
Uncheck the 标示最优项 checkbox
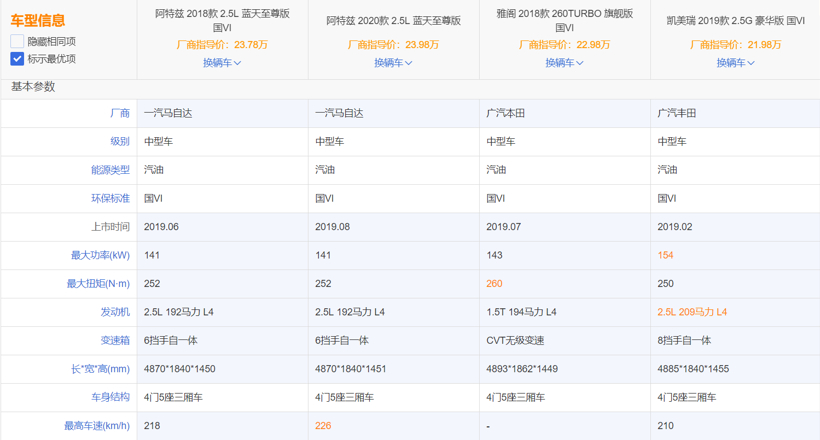click(17, 59)
